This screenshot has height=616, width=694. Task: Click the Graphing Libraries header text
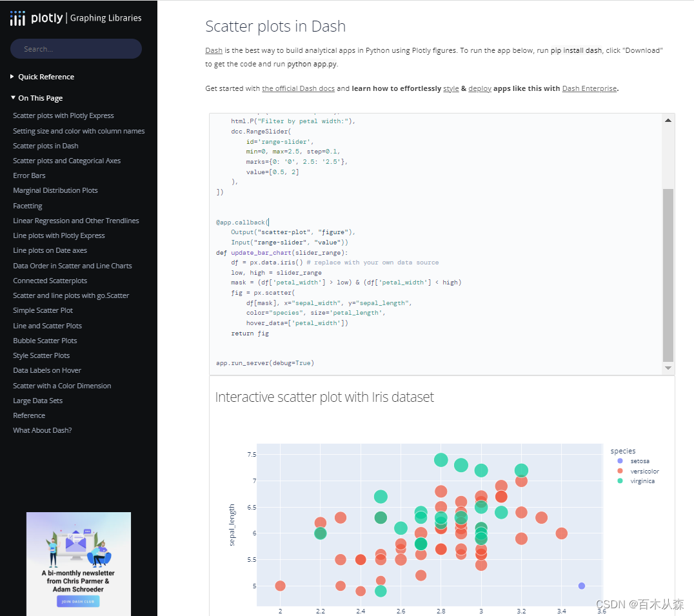pyautogui.click(x=106, y=18)
